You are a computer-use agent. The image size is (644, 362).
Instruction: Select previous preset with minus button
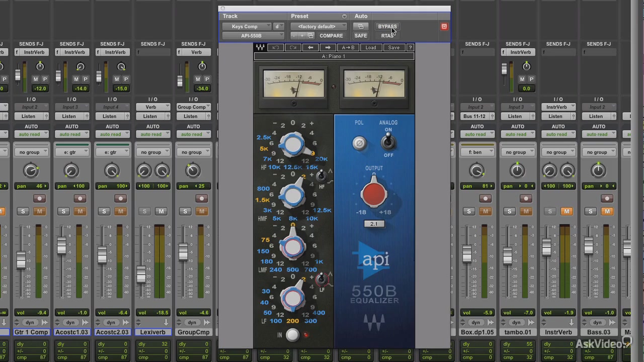[x=294, y=36]
